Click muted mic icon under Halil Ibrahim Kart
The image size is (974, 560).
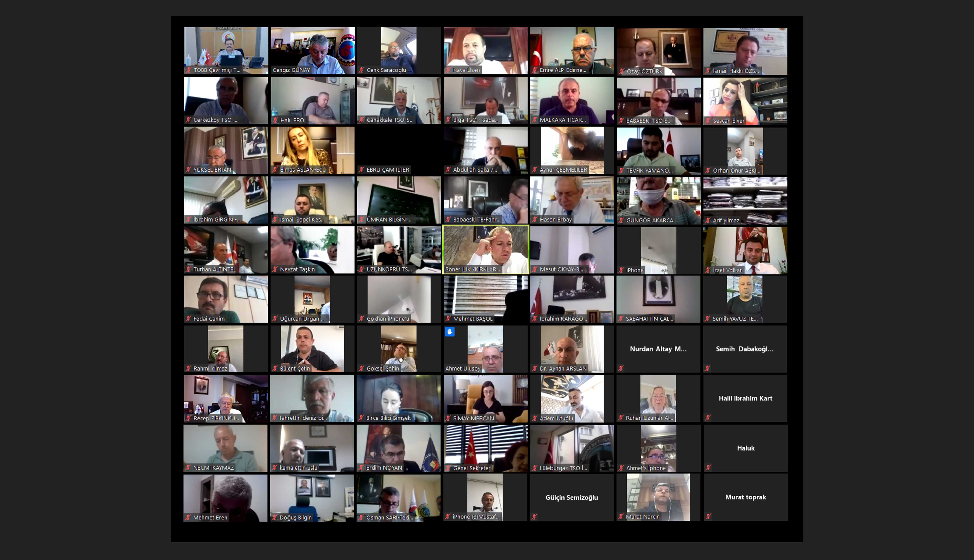pyautogui.click(x=708, y=418)
